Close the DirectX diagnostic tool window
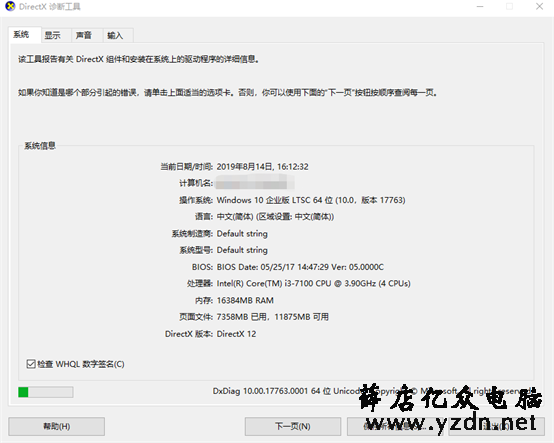Screen dimensions: 554x443 click(539, 7)
